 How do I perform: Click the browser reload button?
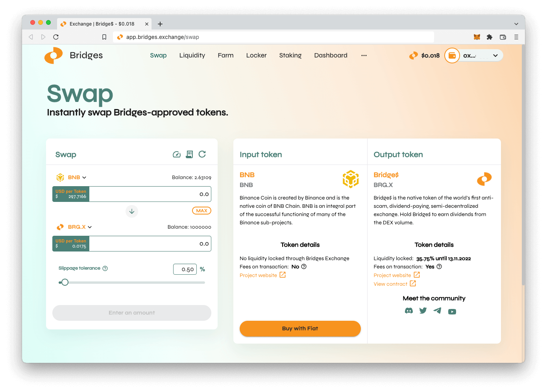[x=56, y=37]
